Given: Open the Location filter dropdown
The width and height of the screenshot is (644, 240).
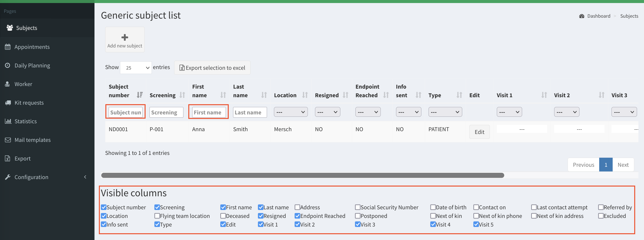Looking at the screenshot, I should pos(290,112).
